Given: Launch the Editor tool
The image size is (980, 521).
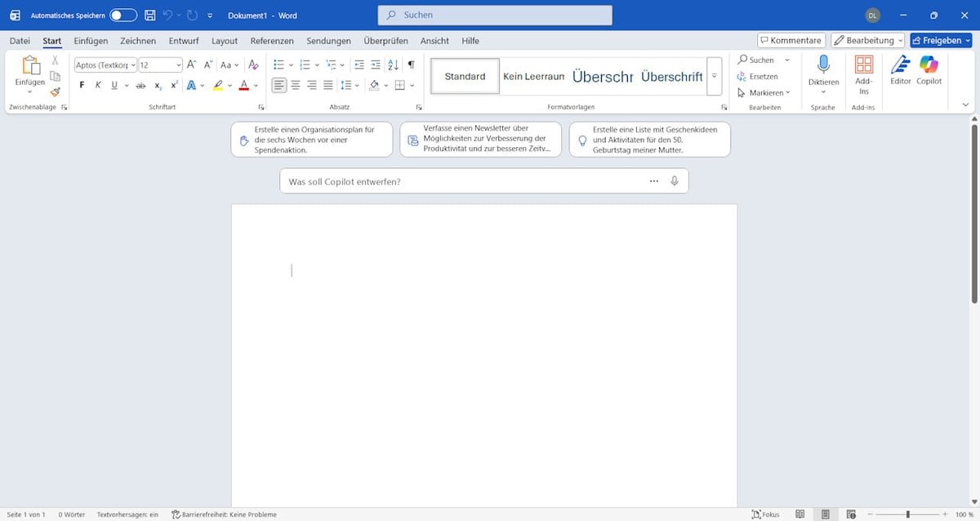Looking at the screenshot, I should 901,70.
